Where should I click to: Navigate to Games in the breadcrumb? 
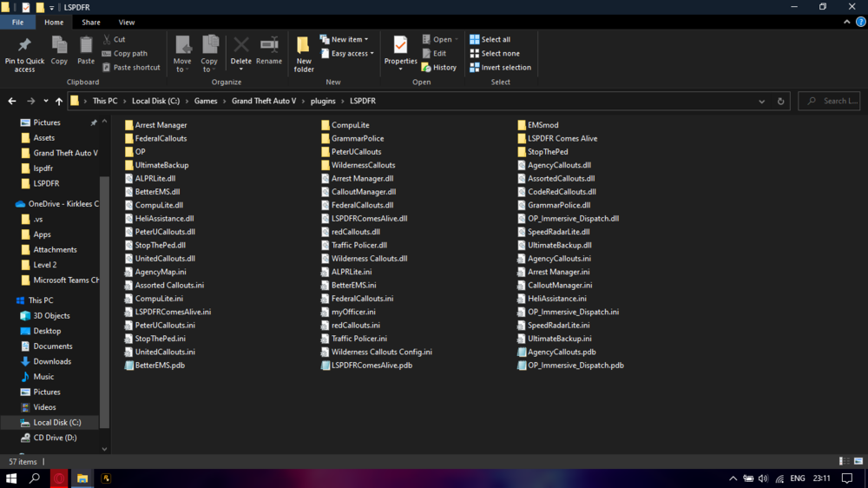206,101
